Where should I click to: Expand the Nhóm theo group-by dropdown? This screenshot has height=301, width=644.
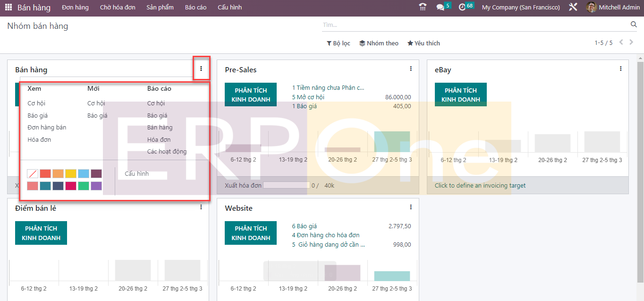pos(379,43)
